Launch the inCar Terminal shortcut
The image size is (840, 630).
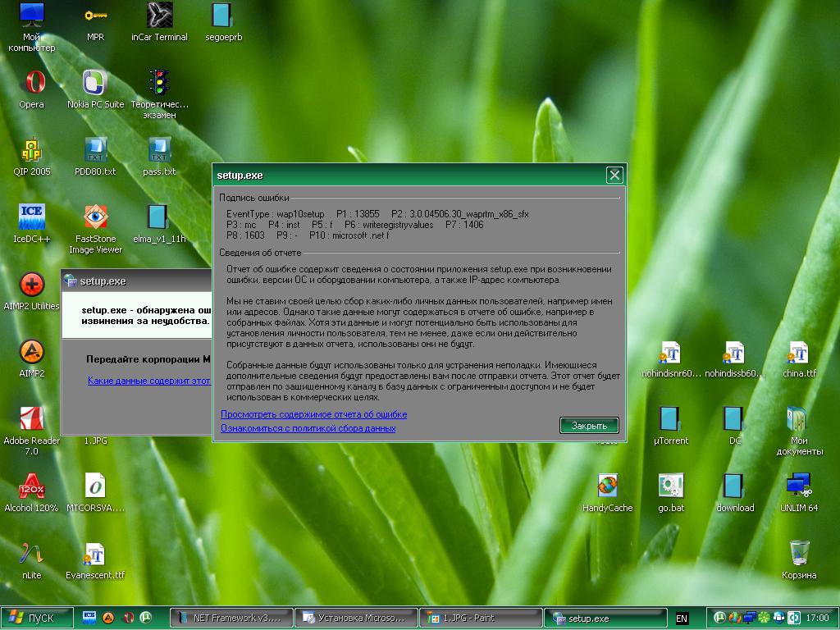tap(159, 16)
